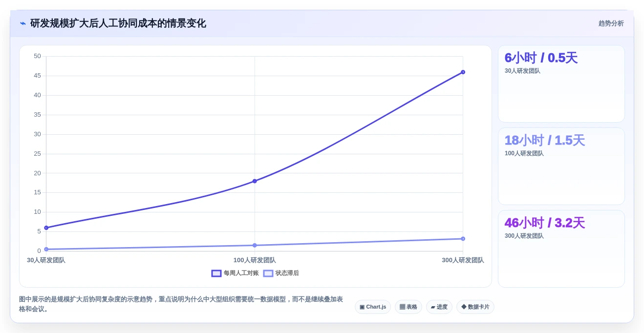
Task: Toggle the 每周人工对账 legend item
Action: click(x=235, y=273)
